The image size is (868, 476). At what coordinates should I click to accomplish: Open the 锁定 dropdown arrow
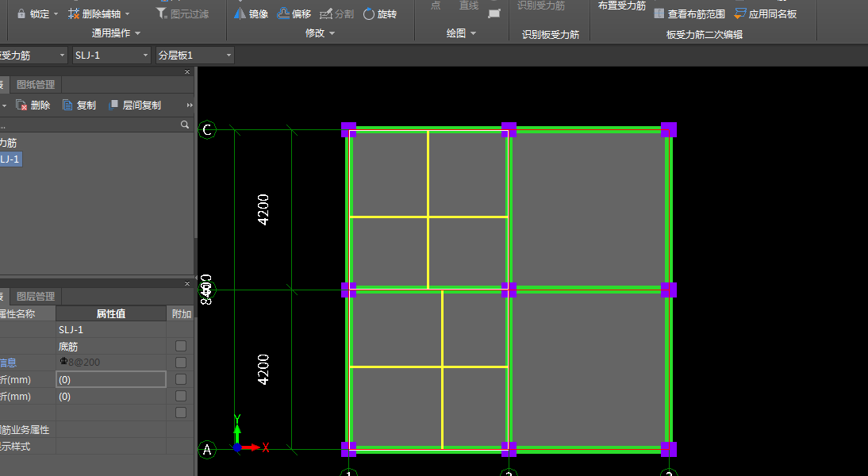56,14
